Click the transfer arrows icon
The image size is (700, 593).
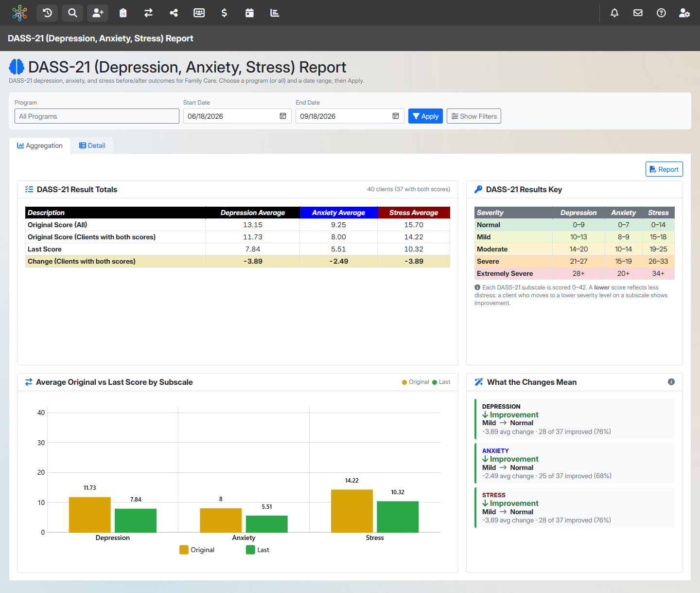[x=148, y=13]
